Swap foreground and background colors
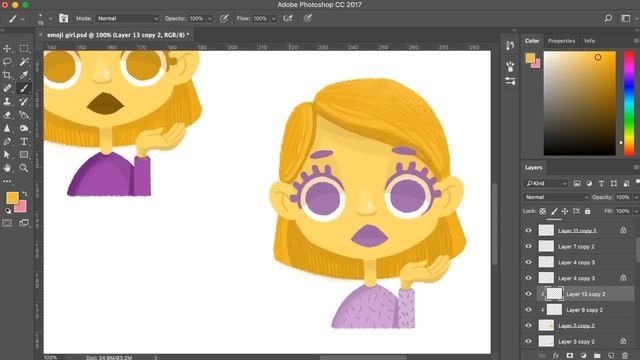This screenshot has width=640, height=360. [25, 193]
